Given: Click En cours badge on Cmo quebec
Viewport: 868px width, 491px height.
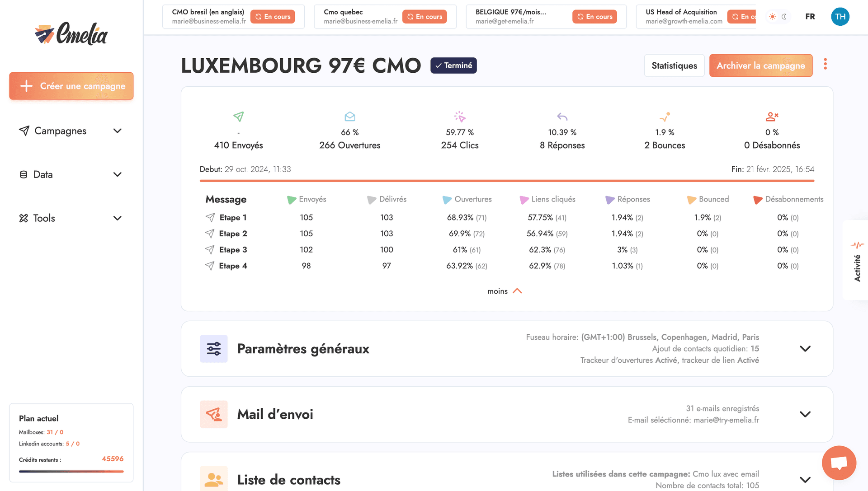Looking at the screenshot, I should [x=425, y=17].
